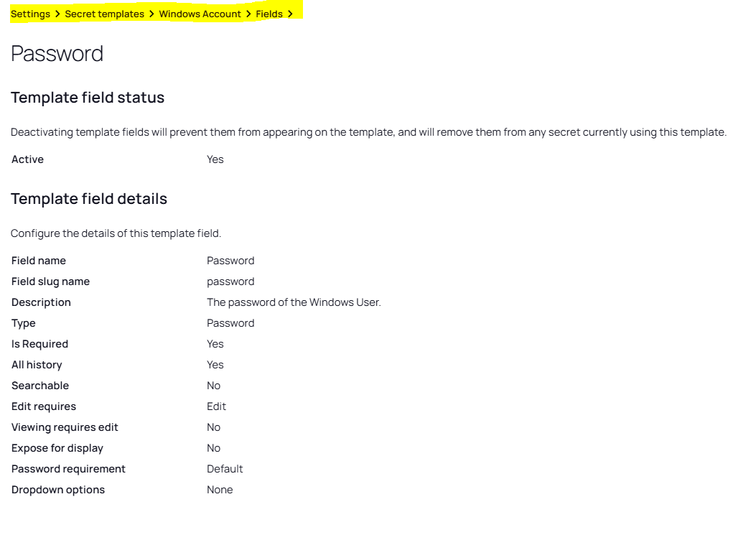The width and height of the screenshot is (756, 540).
Task: Open the Secret templates breadcrumb
Action: click(104, 14)
